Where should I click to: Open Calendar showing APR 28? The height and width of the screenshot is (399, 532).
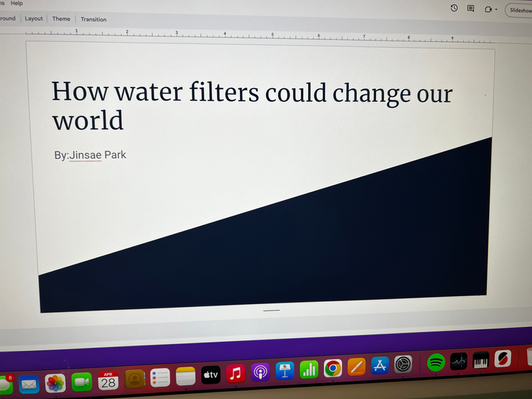(x=108, y=381)
